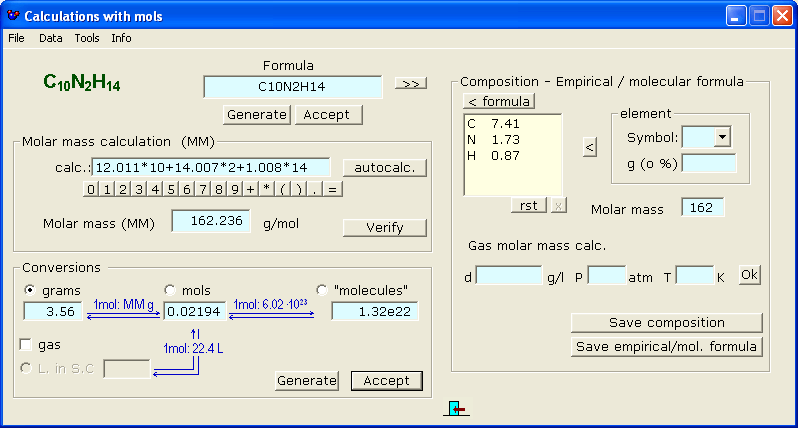The height and width of the screenshot is (428, 798).
Task: Select the "molecules" radio button
Action: pos(322,290)
